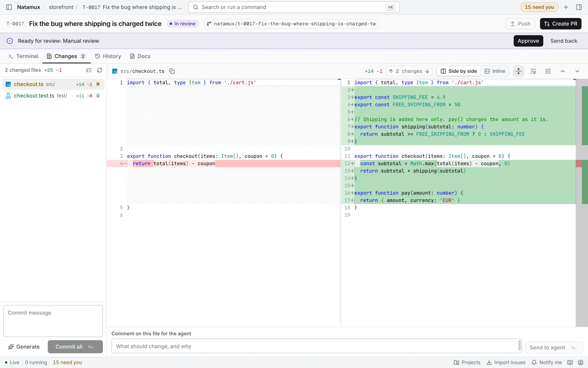This screenshot has width=588, height=368.
Task: Jump to next change arrow
Action: [427, 71]
